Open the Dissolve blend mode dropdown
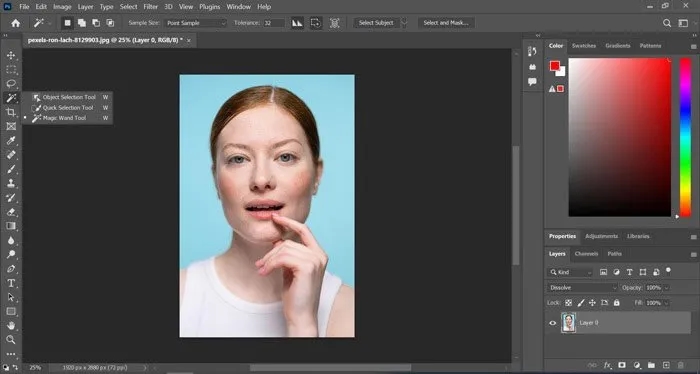 583,288
